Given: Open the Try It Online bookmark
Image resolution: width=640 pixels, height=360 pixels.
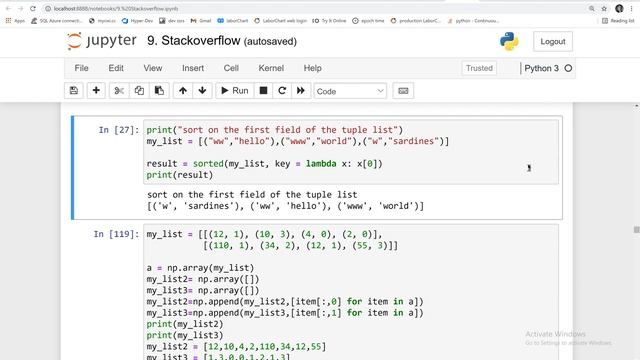Looking at the screenshot, I should pyautogui.click(x=329, y=20).
